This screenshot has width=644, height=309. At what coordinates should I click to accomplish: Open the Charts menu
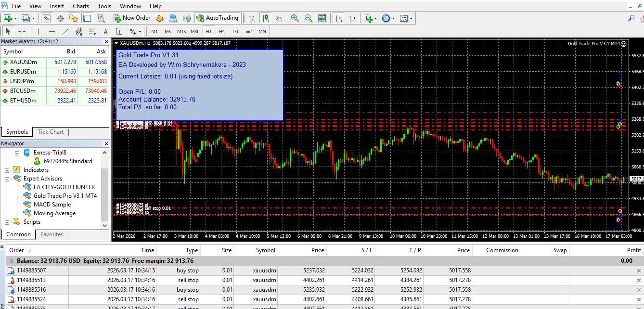(x=81, y=6)
